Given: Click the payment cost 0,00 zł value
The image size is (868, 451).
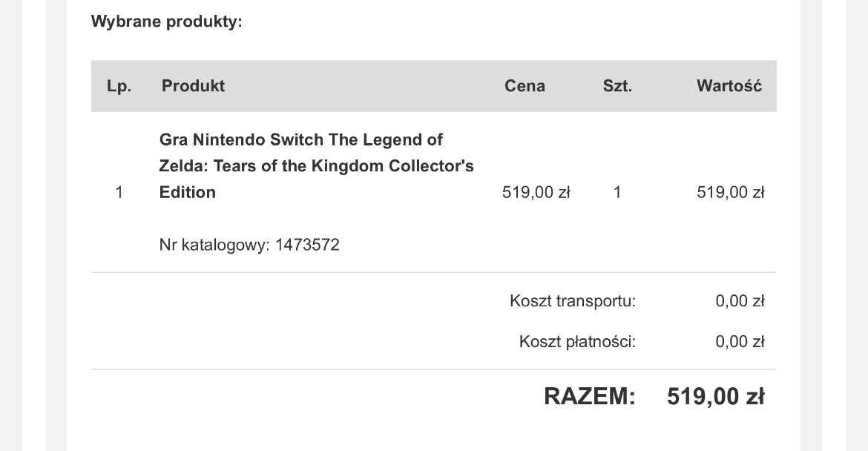Looking at the screenshot, I should [x=740, y=341].
